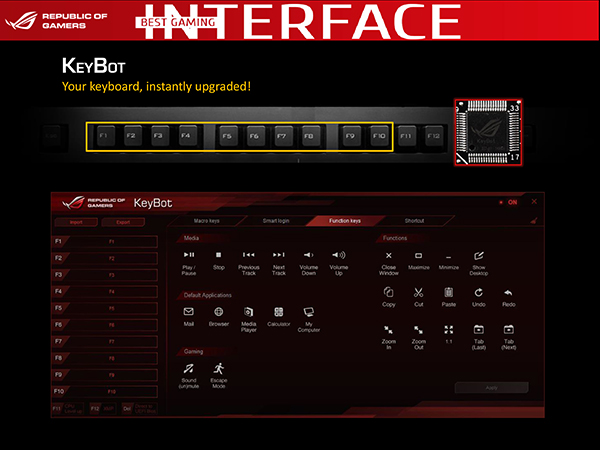Click the Import button
This screenshot has width=600, height=450.
point(76,222)
